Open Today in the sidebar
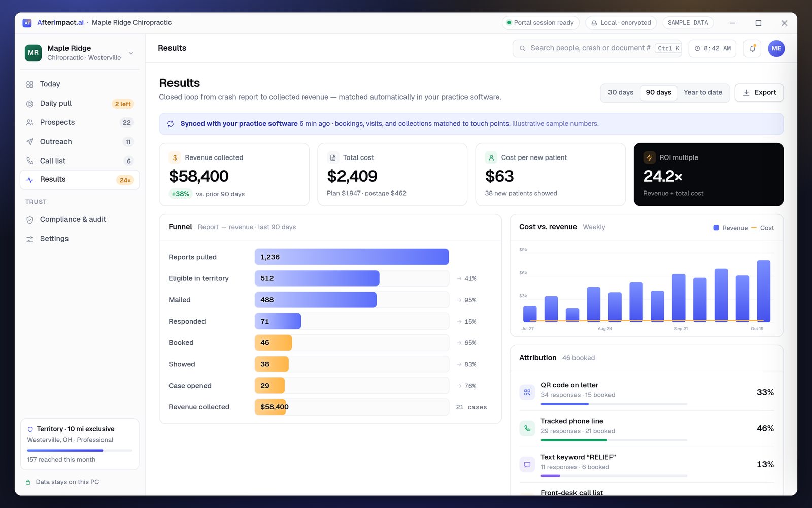The height and width of the screenshot is (508, 812). point(80,84)
